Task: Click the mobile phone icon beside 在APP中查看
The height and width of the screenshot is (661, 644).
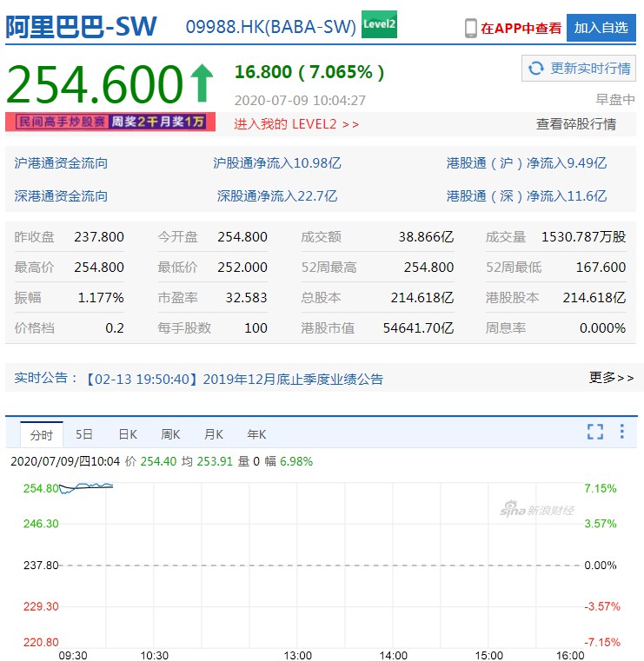Action: coord(471,29)
